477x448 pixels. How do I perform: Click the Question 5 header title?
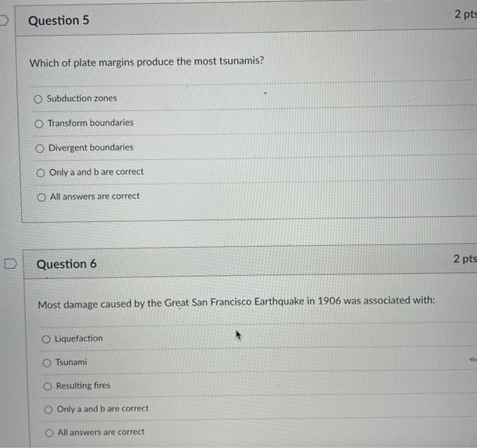(59, 20)
